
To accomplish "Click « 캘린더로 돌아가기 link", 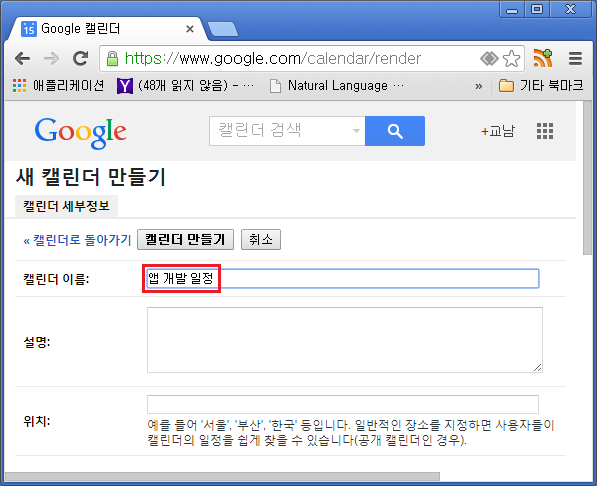I will 77,240.
